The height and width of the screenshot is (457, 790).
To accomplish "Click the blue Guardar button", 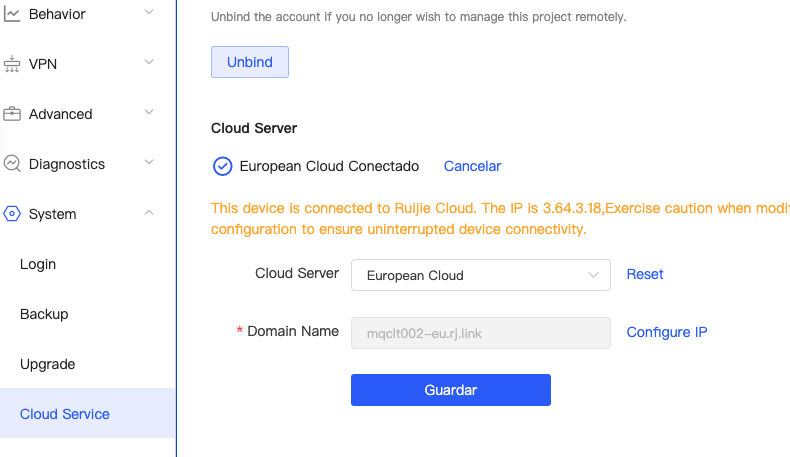I will 450,390.
